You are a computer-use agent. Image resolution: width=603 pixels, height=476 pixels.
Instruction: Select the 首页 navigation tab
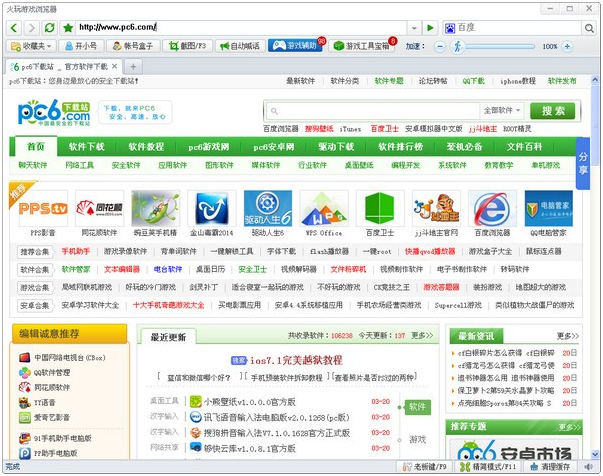tap(36, 146)
